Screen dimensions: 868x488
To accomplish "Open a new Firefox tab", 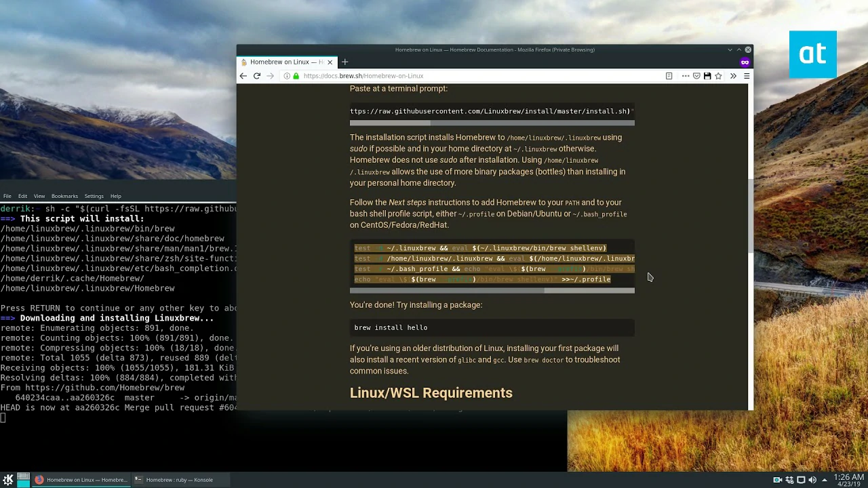I will click(x=344, y=62).
